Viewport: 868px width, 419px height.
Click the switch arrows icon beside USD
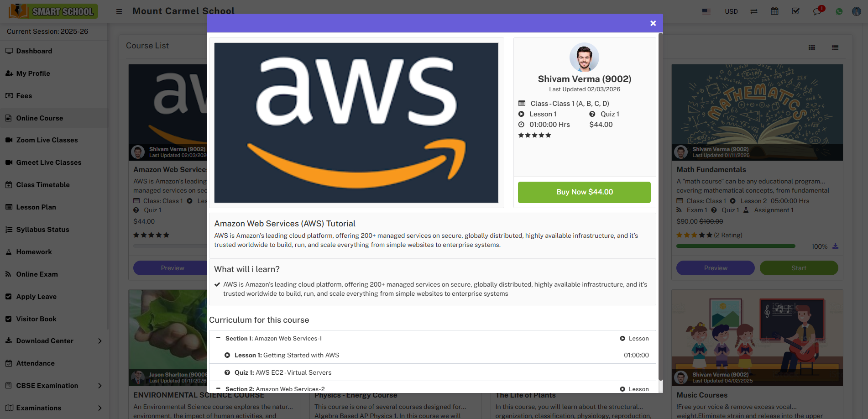754,11
